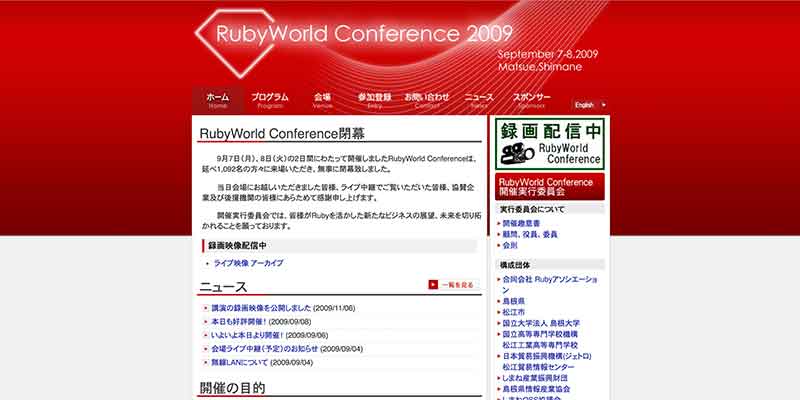This screenshot has height=400, width=800.
Task: Open the 島根県 sidebar link
Action: click(514, 301)
